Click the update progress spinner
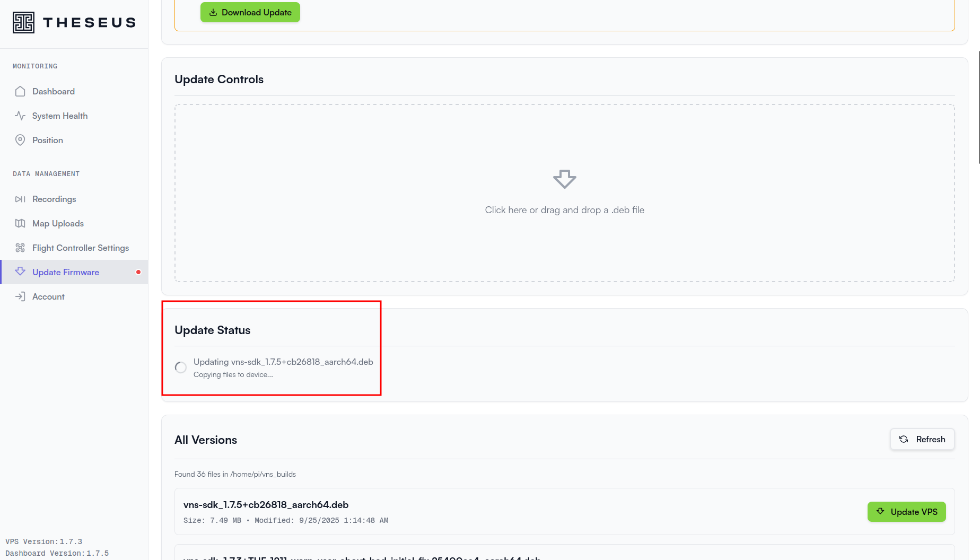 pyautogui.click(x=181, y=367)
